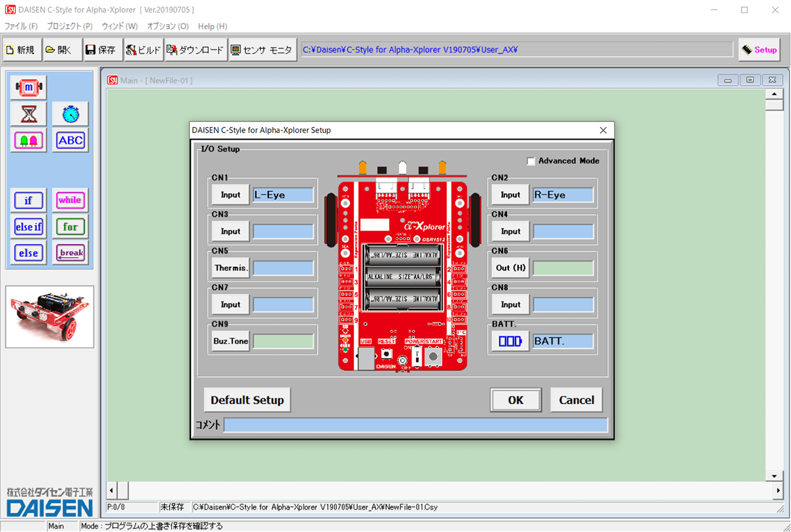The height and width of the screenshot is (532, 791).
Task: Click the DAISEN company logo
Action: 50,502
